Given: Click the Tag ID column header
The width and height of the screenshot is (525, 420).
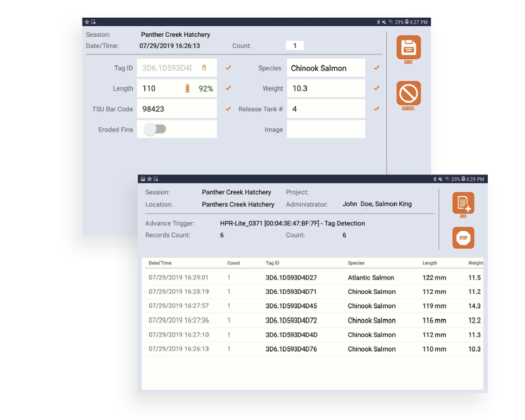Looking at the screenshot, I should coord(272,263).
